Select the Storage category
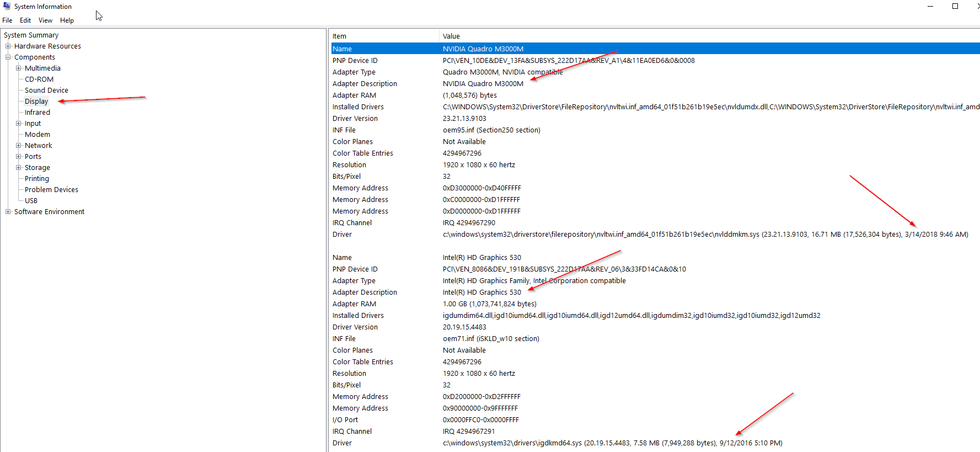 coord(37,168)
